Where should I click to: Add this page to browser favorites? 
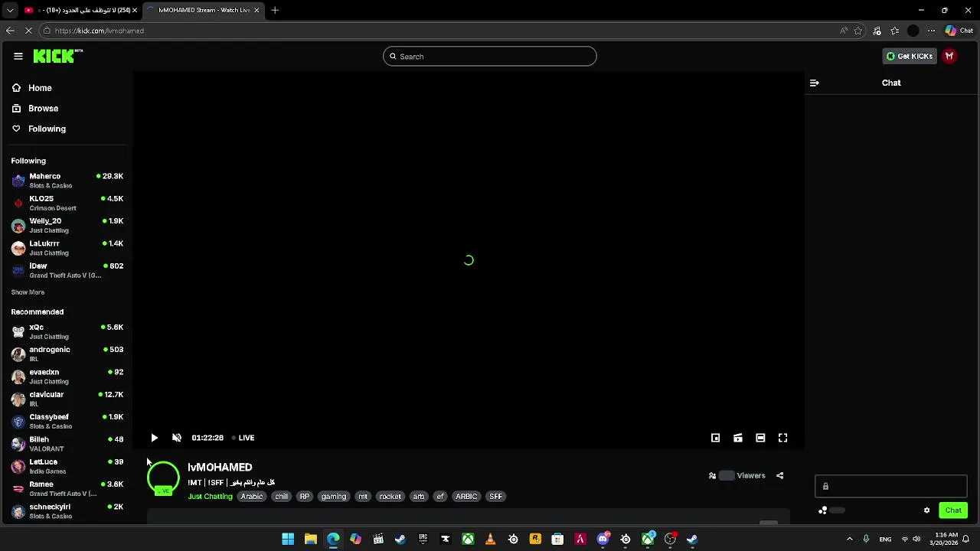click(x=858, y=31)
